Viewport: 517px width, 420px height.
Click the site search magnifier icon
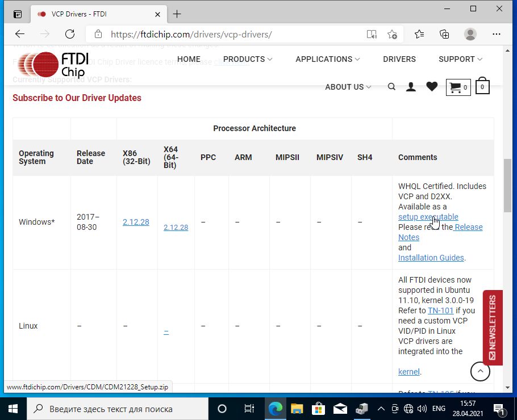click(x=391, y=87)
